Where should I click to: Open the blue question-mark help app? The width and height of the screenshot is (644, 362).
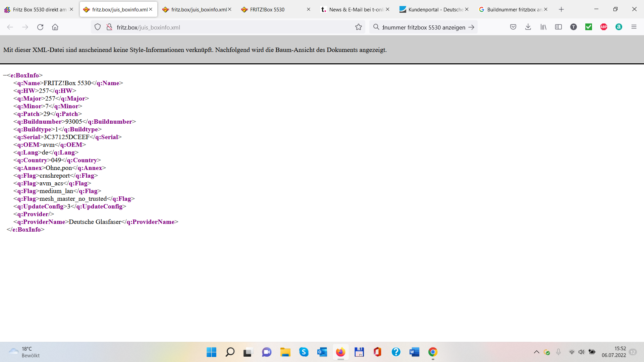396,352
